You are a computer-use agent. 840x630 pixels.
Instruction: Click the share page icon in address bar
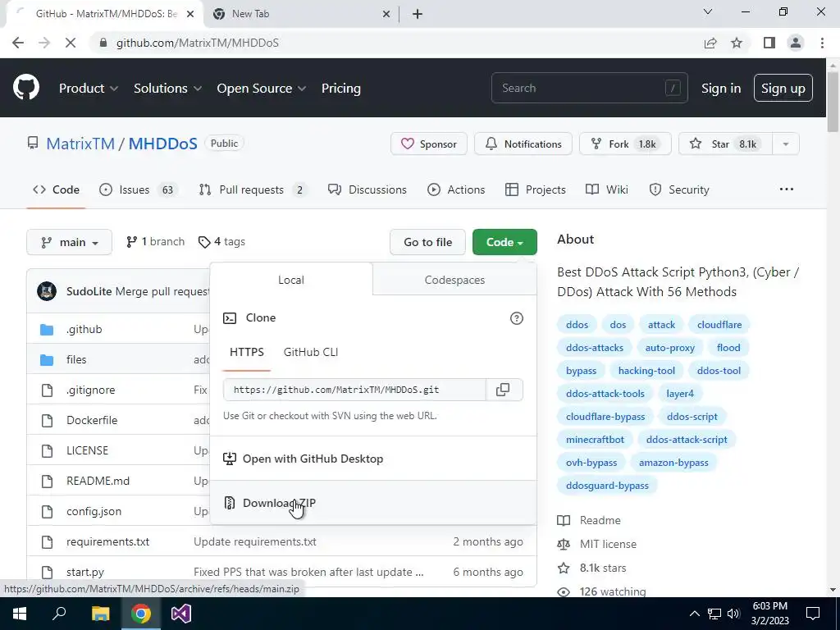coord(710,43)
